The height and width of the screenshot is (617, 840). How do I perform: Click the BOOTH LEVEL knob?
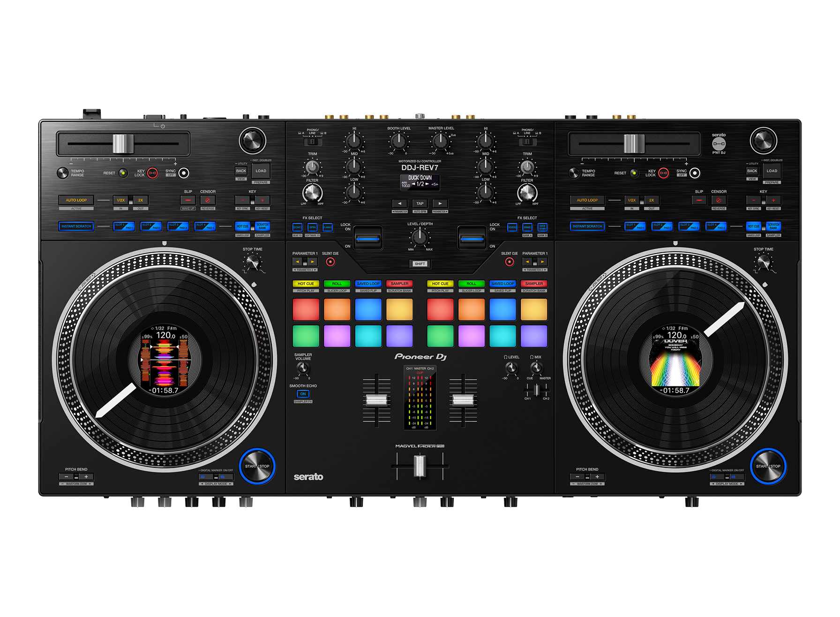pos(398,141)
